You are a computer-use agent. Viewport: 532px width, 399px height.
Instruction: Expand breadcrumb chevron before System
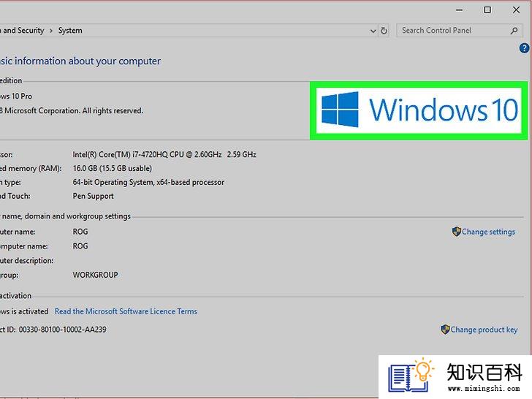(51, 31)
